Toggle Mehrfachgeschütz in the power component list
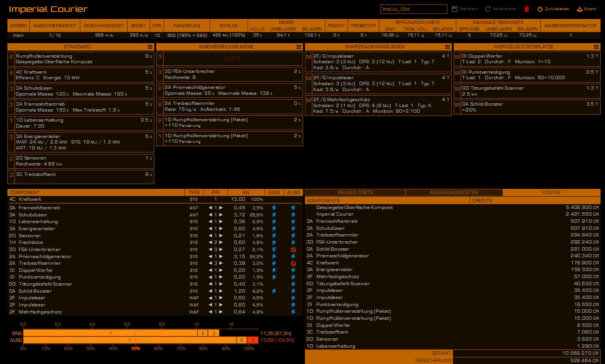 point(40,312)
